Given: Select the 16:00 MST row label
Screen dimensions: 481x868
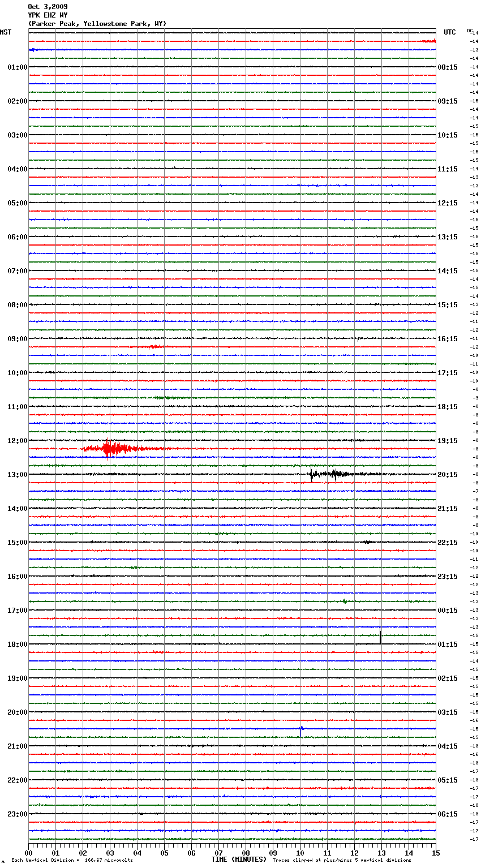Looking at the screenshot, I should (17, 577).
